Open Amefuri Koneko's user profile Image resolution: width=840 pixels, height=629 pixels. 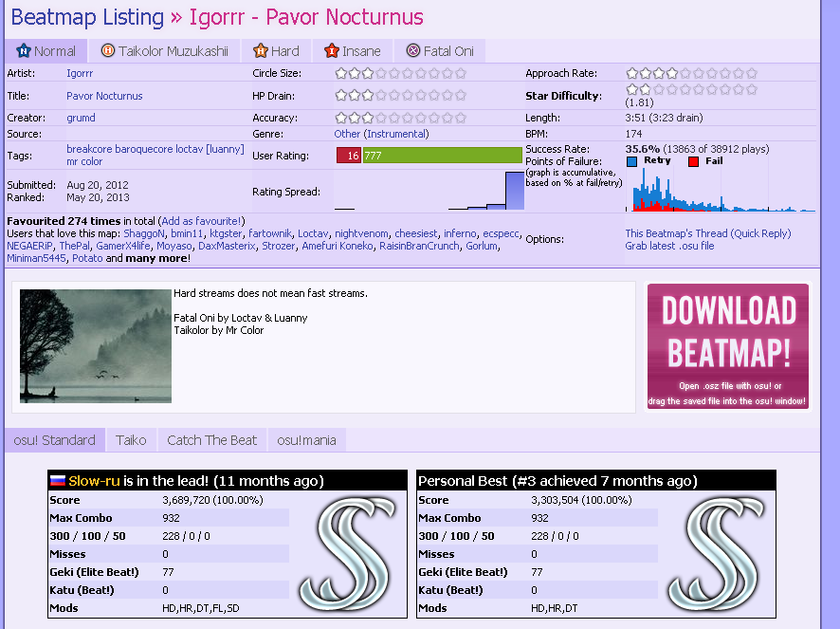pyautogui.click(x=338, y=246)
